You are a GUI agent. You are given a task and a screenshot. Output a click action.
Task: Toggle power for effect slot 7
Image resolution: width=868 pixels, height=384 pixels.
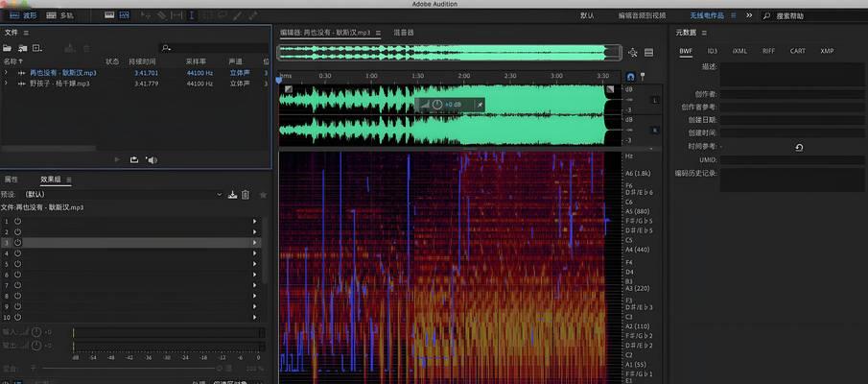click(x=17, y=285)
